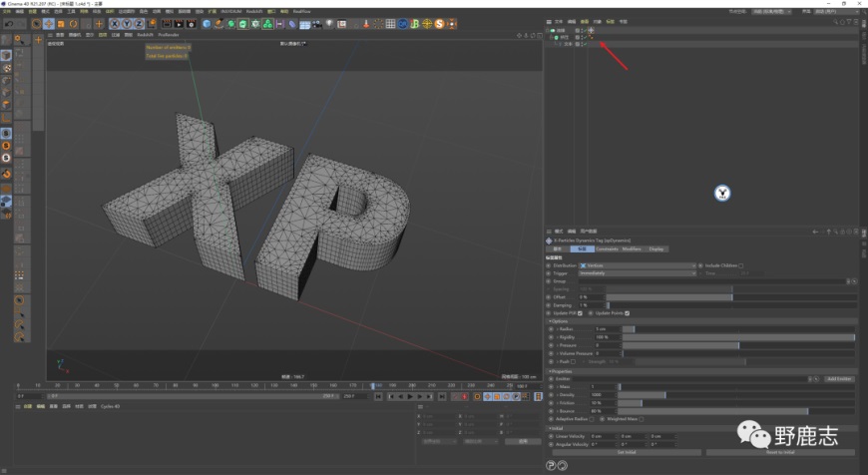The image size is (868, 475).
Task: Add a Camera object
Action: 317,24
